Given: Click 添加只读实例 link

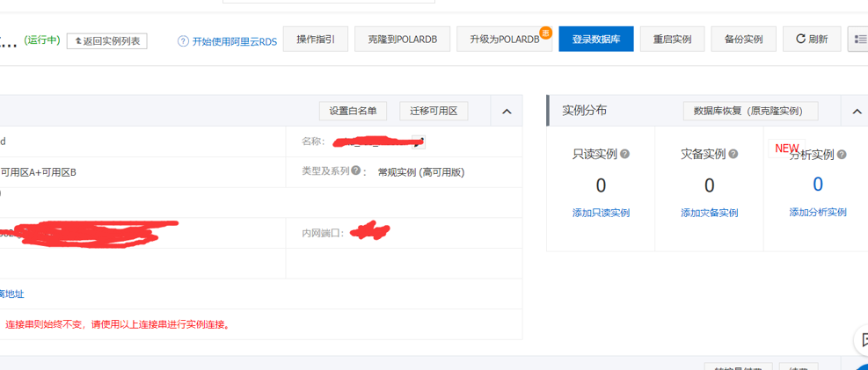Looking at the screenshot, I should [x=601, y=213].
